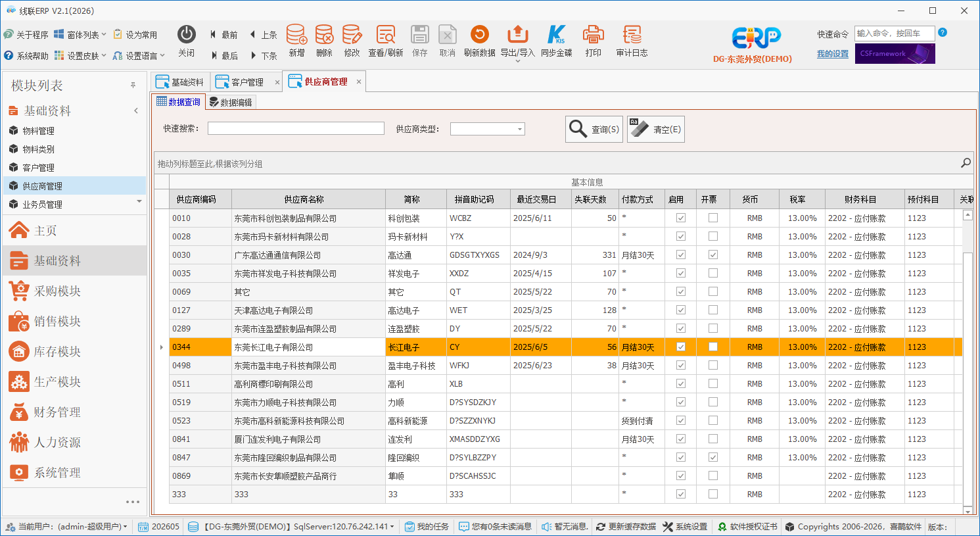980x536 pixels.
Task: Click the grid search magnifier icon
Action: click(x=966, y=162)
